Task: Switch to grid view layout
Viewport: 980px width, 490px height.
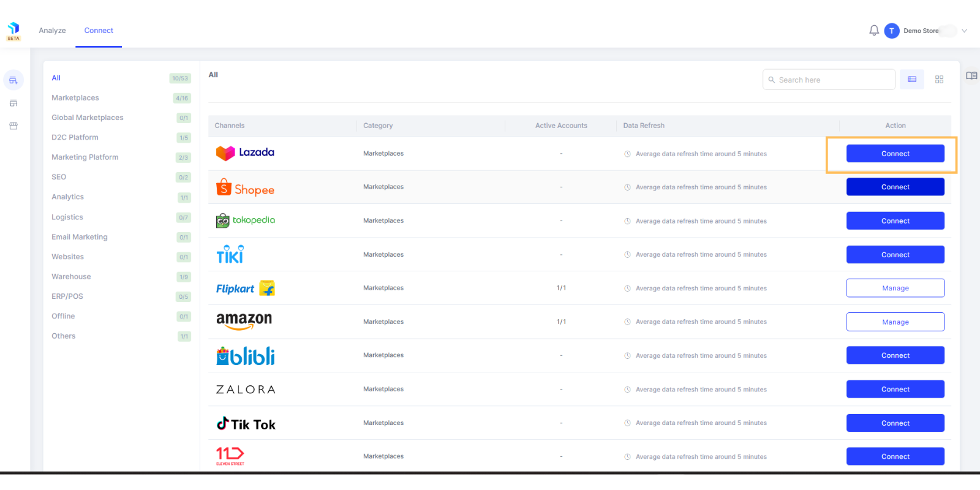Action: [x=939, y=80]
